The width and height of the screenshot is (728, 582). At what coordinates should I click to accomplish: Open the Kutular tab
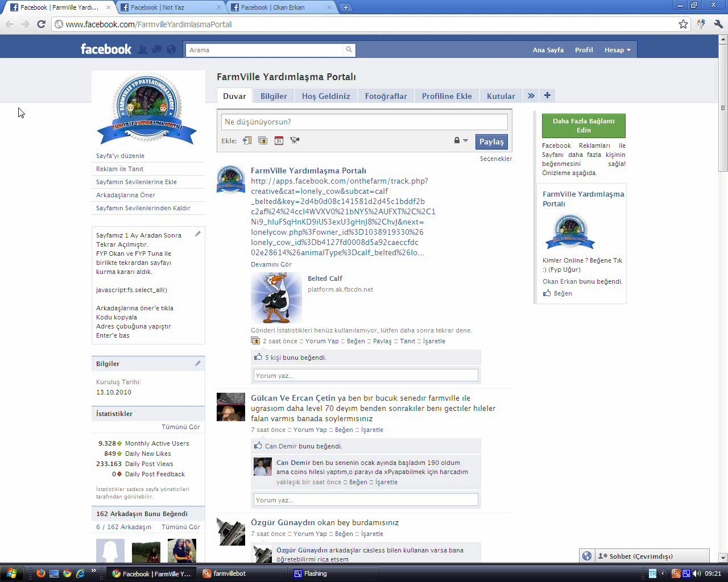click(501, 96)
